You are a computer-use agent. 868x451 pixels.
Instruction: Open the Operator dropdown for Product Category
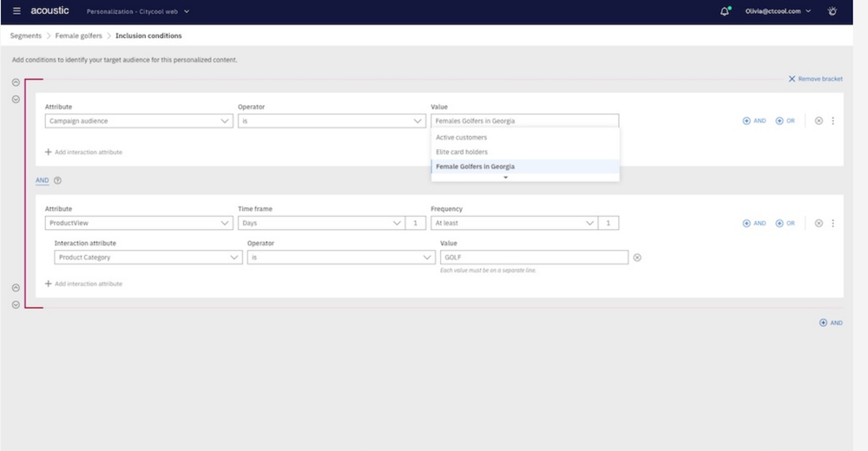point(341,258)
